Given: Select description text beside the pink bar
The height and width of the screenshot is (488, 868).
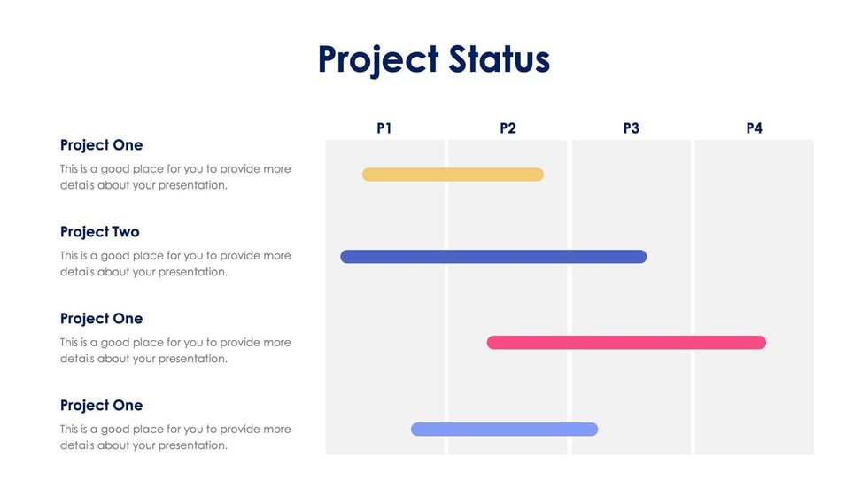Looking at the screenshot, I should pyautogui.click(x=175, y=351).
